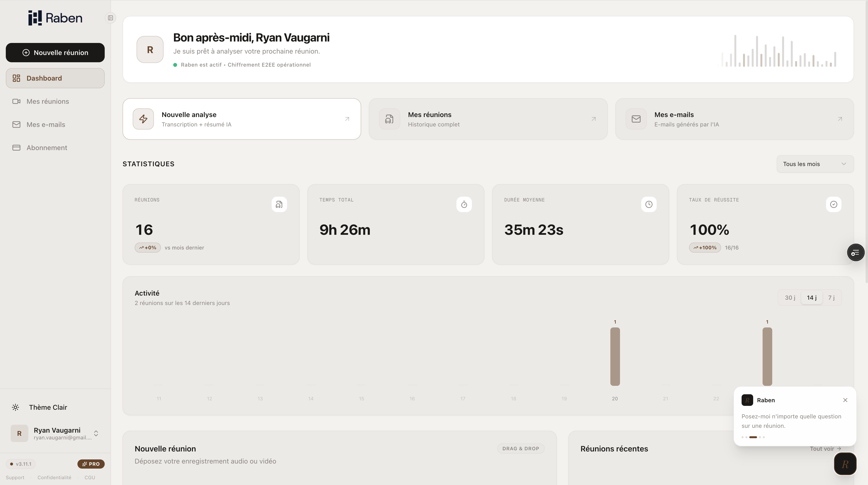Open the Raben chat launcher button
The width and height of the screenshot is (868, 485).
[x=845, y=464]
